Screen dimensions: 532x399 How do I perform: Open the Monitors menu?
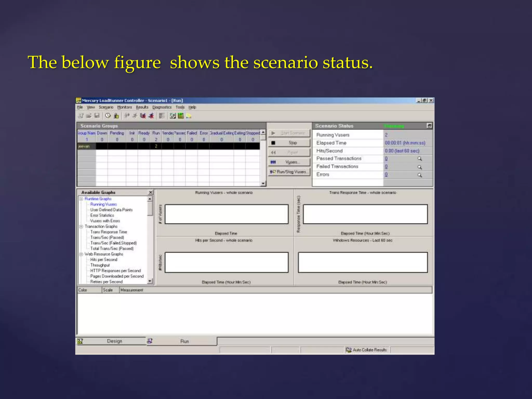click(x=124, y=107)
